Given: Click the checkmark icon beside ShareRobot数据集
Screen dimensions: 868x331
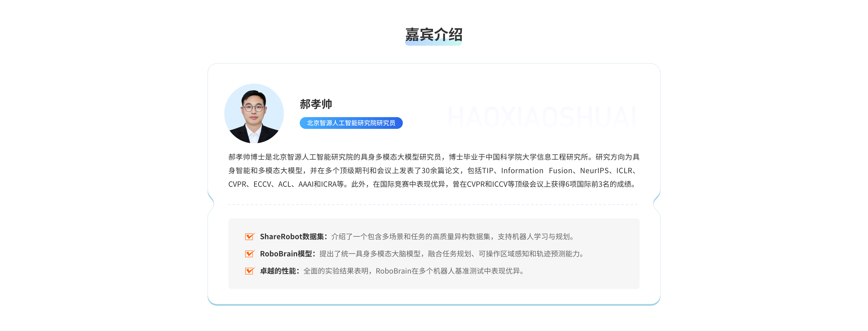Looking at the screenshot, I should pyautogui.click(x=250, y=237).
